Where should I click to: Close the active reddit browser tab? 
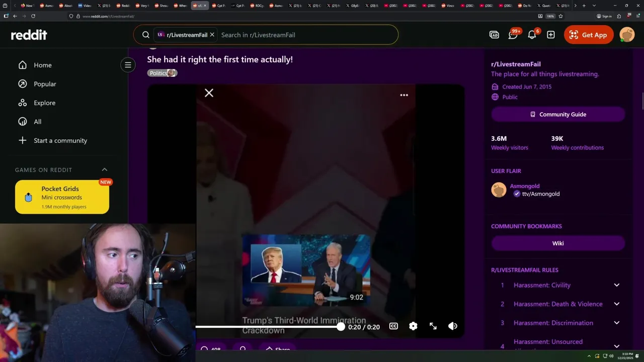(205, 6)
